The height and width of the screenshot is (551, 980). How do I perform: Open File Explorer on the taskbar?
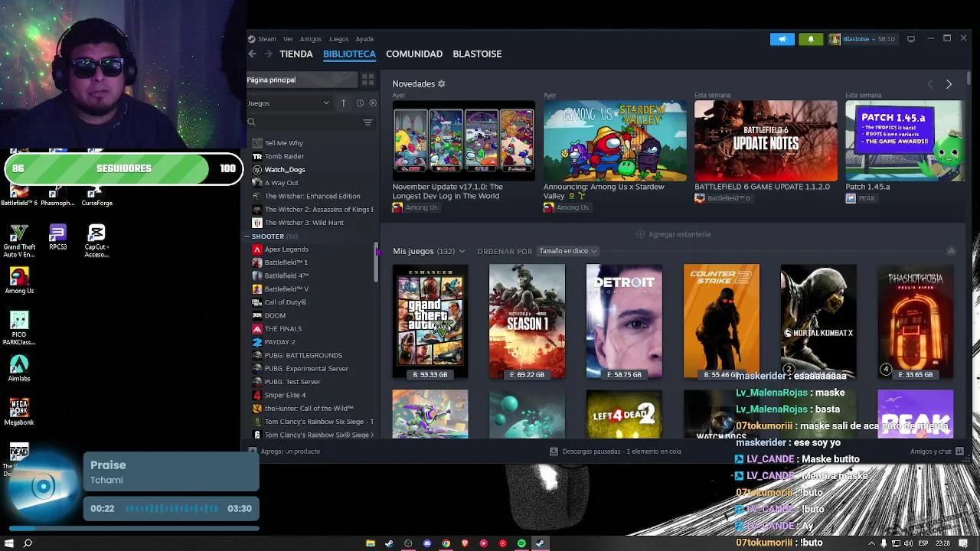pyautogui.click(x=371, y=543)
